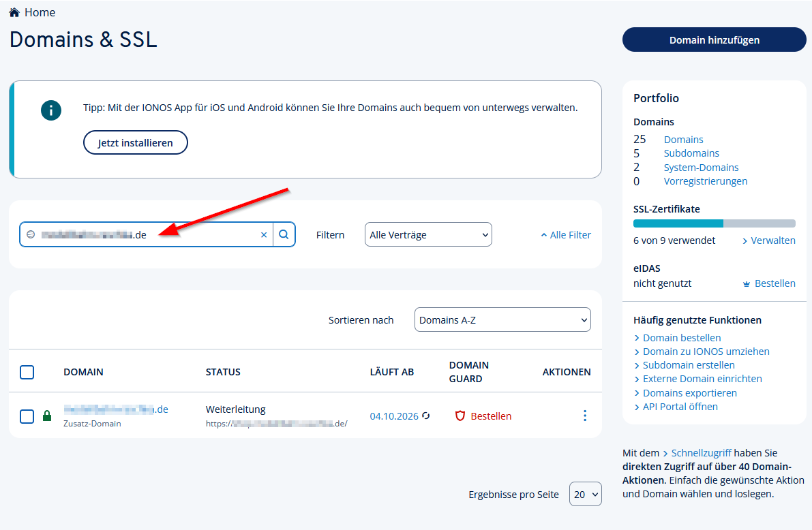
Task: Click the SSL certificate usage progress bar
Action: pyautogui.click(x=714, y=223)
